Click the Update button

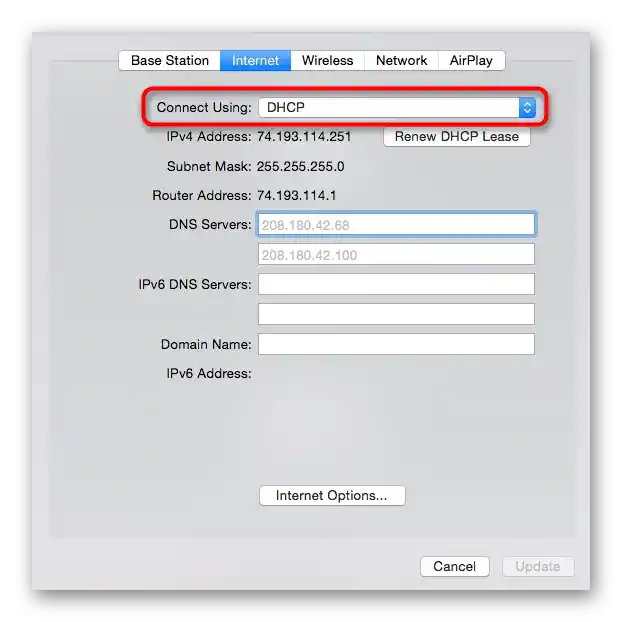538,566
